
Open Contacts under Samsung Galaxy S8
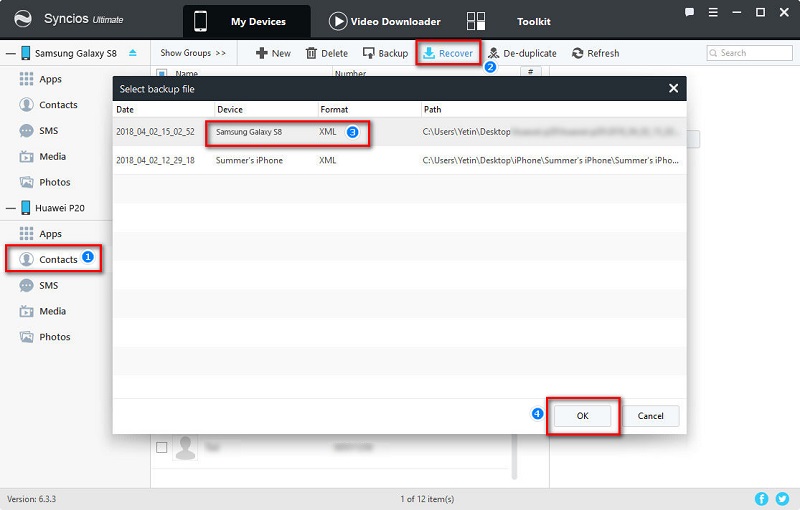[x=48, y=105]
